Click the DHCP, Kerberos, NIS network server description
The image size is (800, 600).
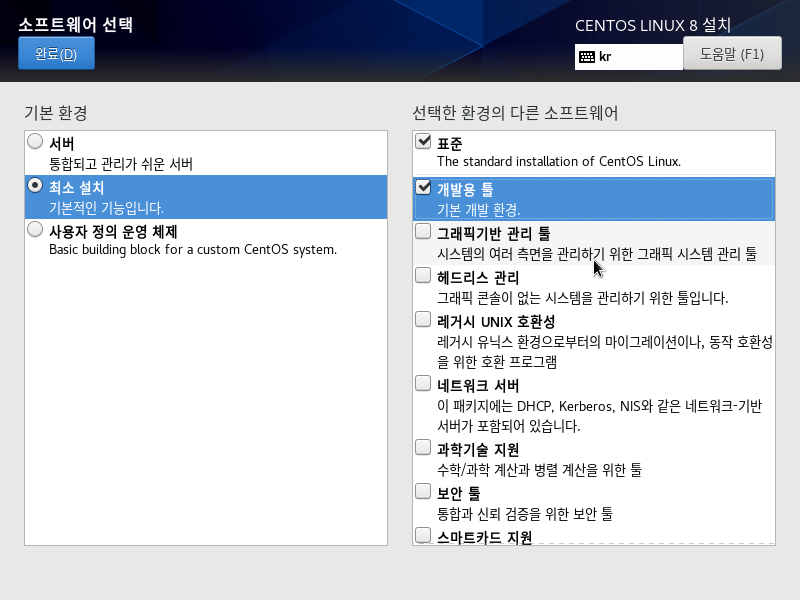pos(599,416)
